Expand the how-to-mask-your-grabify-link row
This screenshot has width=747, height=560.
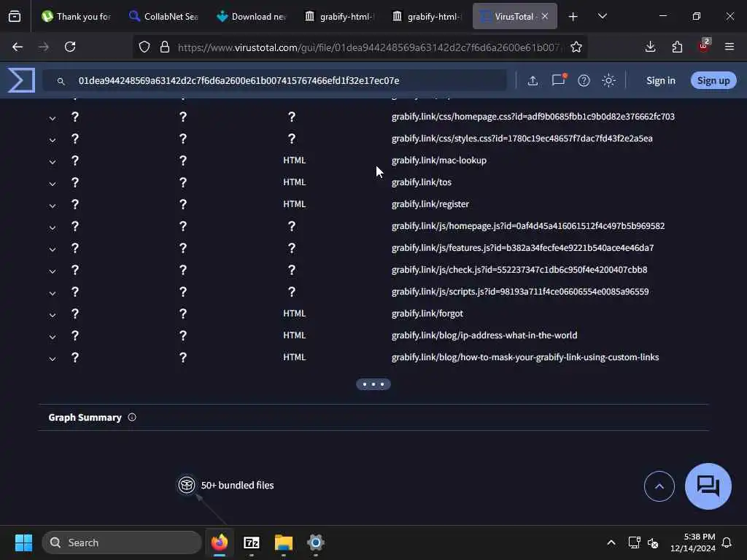pos(53,359)
